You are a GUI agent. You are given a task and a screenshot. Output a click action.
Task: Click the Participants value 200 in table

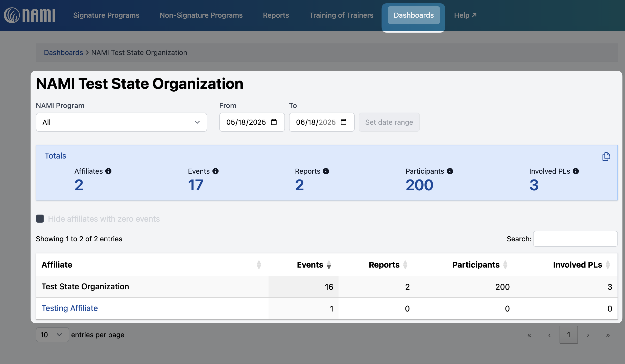[502, 287]
